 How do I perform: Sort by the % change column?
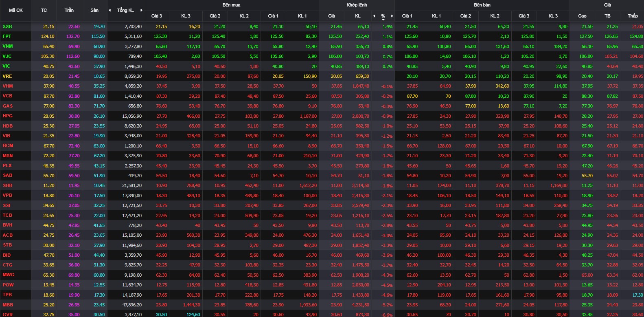click(x=383, y=16)
